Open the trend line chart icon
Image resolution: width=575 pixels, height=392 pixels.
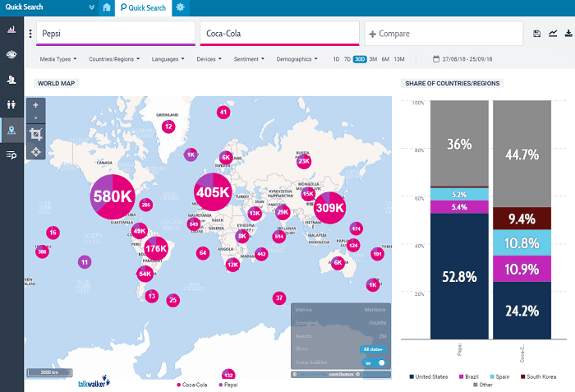[553, 34]
